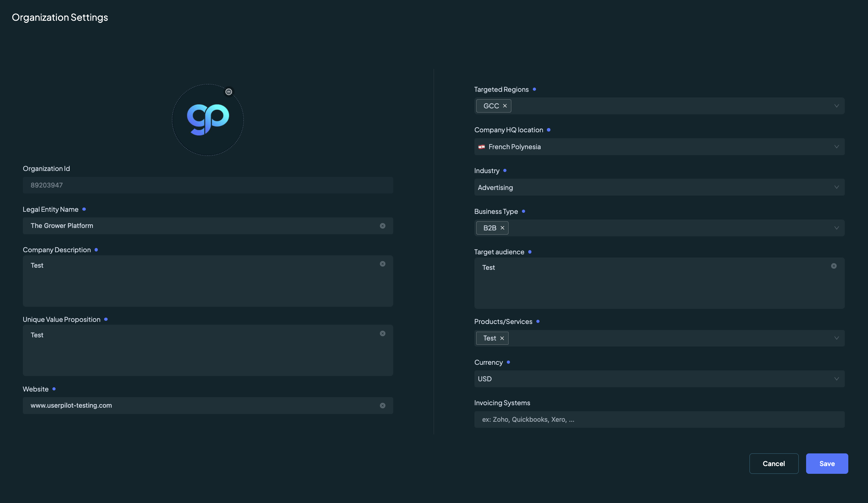The height and width of the screenshot is (503, 868).
Task: Focus the Website input field
Action: pos(208,406)
